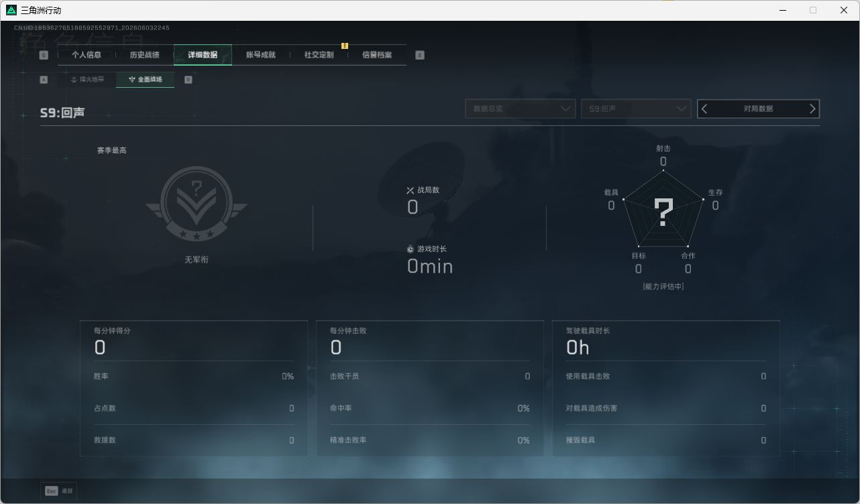
Task: Click the 胜率 stat row
Action: (x=194, y=377)
